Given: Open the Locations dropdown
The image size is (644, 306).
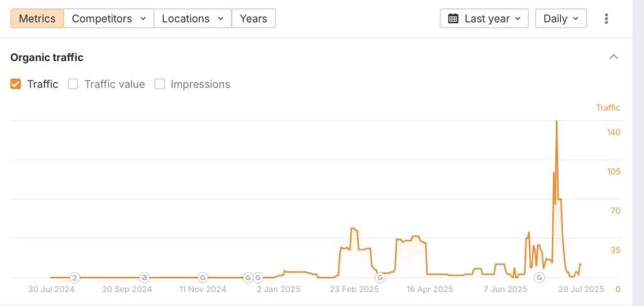Looking at the screenshot, I should click(193, 18).
